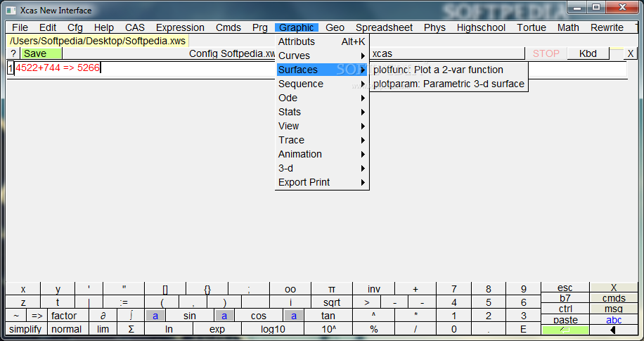Screen dimensions: 644x341
Task: Select Attributs in Graphic menu
Action: (x=321, y=41)
